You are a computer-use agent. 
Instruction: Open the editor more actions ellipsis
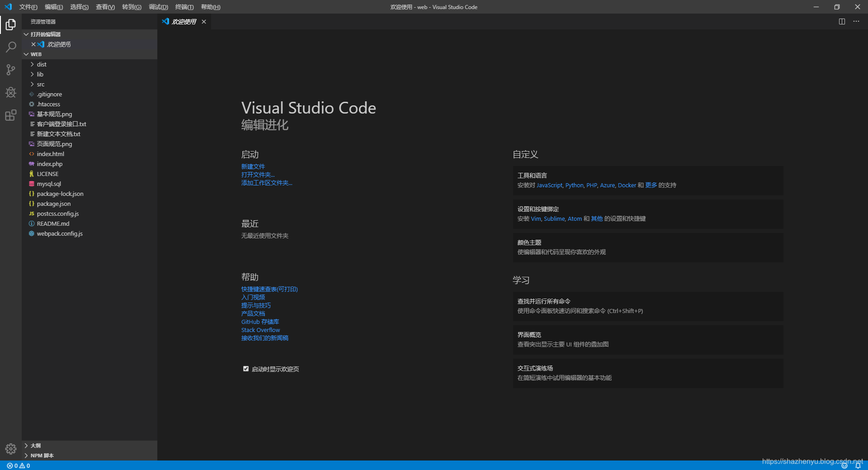(x=856, y=21)
